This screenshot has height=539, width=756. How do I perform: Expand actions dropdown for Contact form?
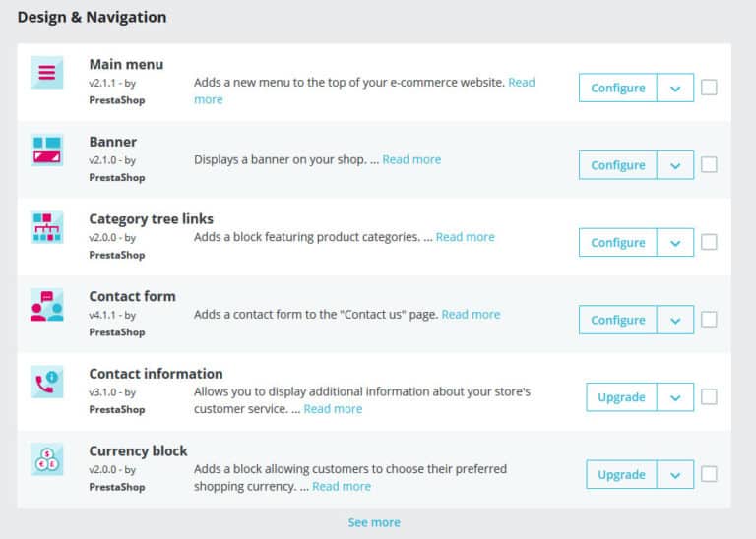(x=675, y=320)
